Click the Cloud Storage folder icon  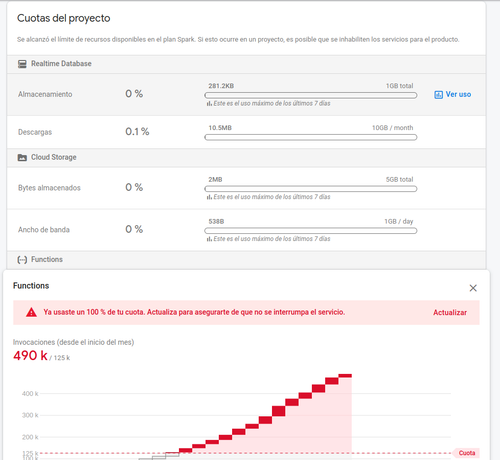pos(22,157)
